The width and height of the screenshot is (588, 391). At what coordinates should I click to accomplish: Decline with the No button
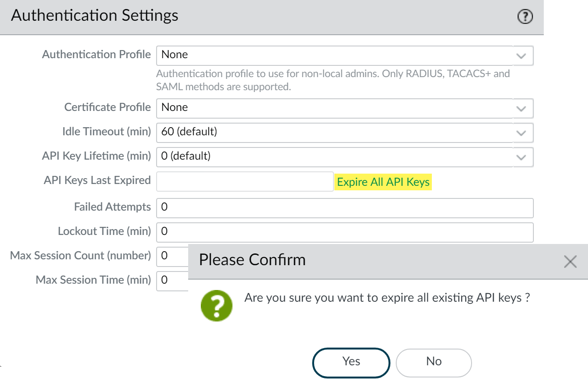coord(434,362)
